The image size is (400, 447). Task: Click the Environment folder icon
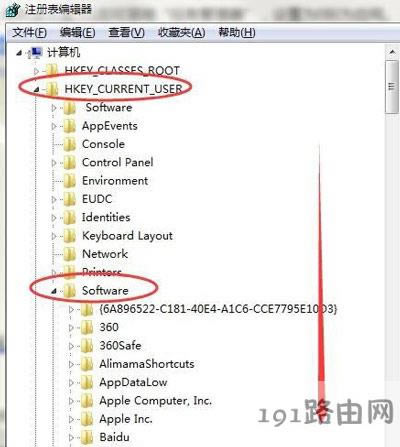[x=70, y=181]
